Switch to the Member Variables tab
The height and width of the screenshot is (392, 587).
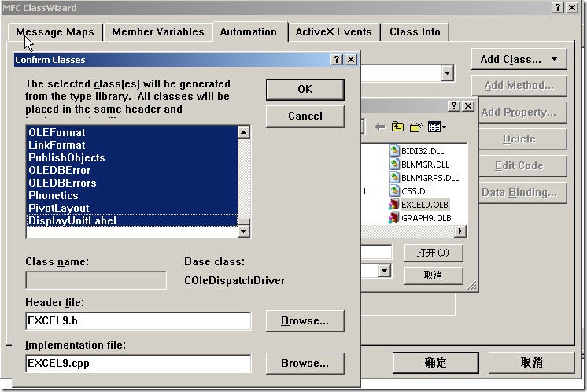click(x=158, y=31)
